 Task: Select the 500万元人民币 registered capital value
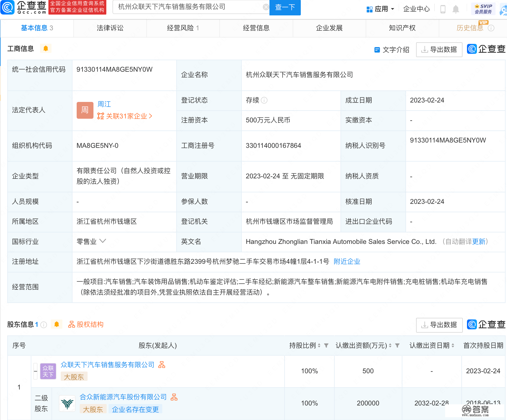click(x=268, y=120)
